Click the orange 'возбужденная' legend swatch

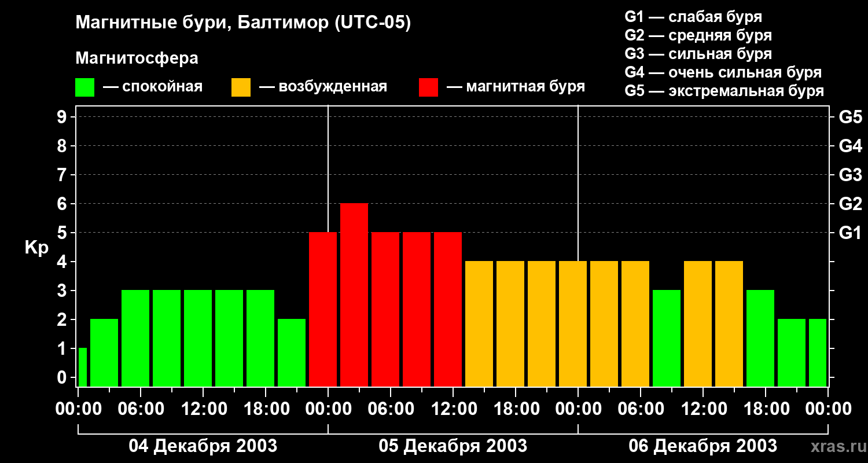tap(241, 87)
